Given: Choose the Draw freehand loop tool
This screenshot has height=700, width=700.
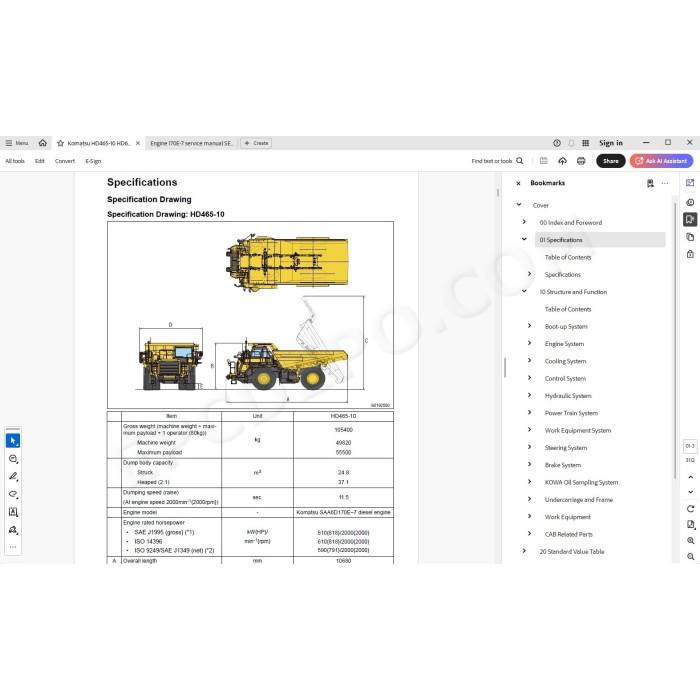Looking at the screenshot, I should (x=13, y=495).
